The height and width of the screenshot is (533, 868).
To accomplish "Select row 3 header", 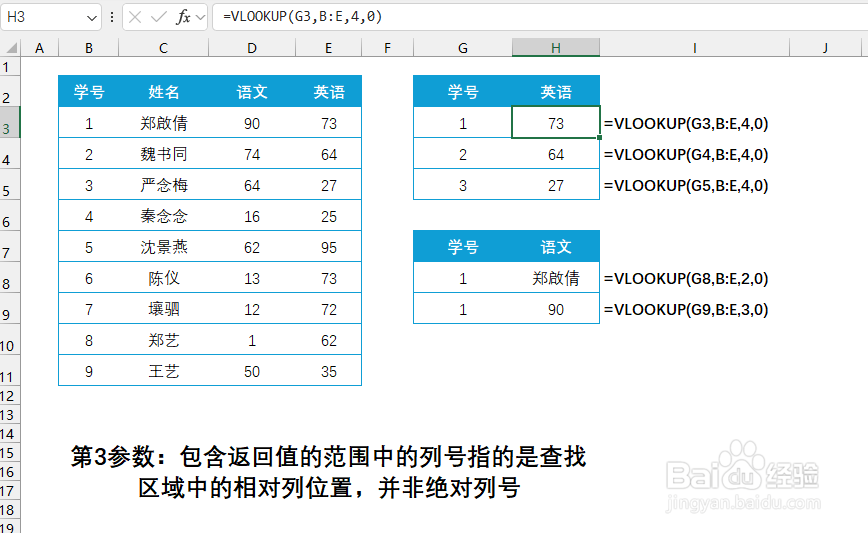I will 9,123.
